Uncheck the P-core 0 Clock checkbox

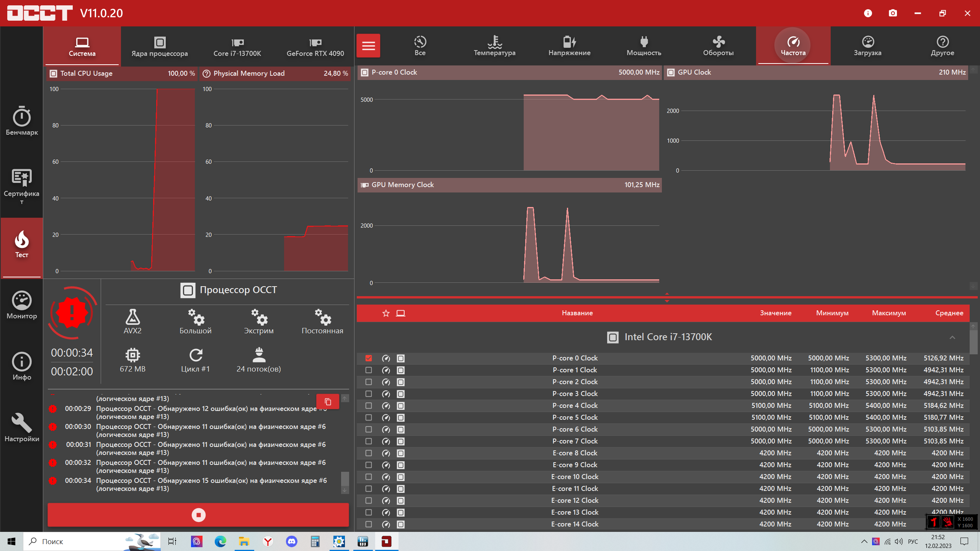coord(369,358)
